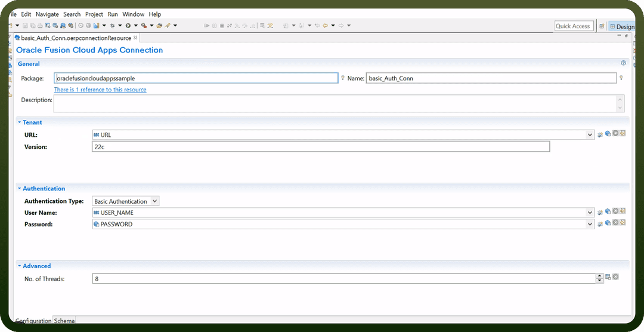644x332 pixels.
Task: Click the Quick Access search box
Action: [574, 26]
